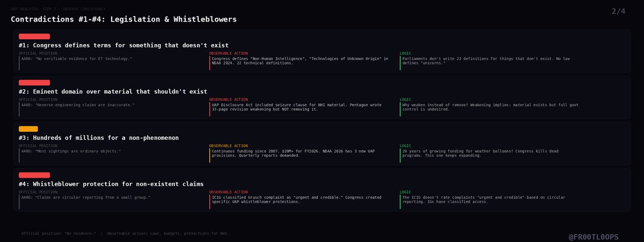Click the "LOGIC" label in card #2
The height and width of the screenshot is (242, 644).
point(406,99)
